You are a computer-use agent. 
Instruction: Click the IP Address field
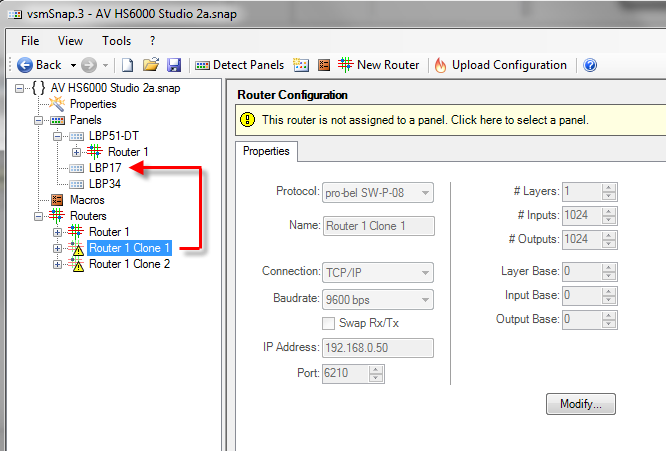[x=378, y=348]
